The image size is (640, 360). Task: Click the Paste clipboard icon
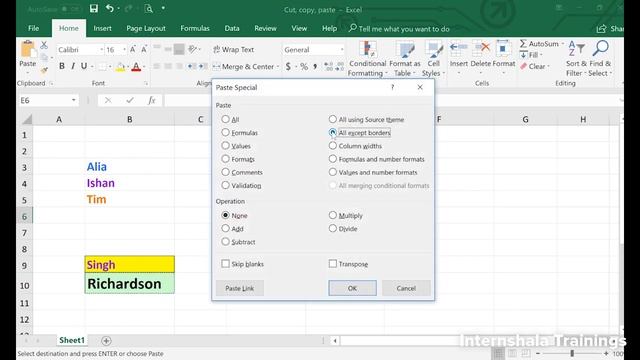(27, 49)
